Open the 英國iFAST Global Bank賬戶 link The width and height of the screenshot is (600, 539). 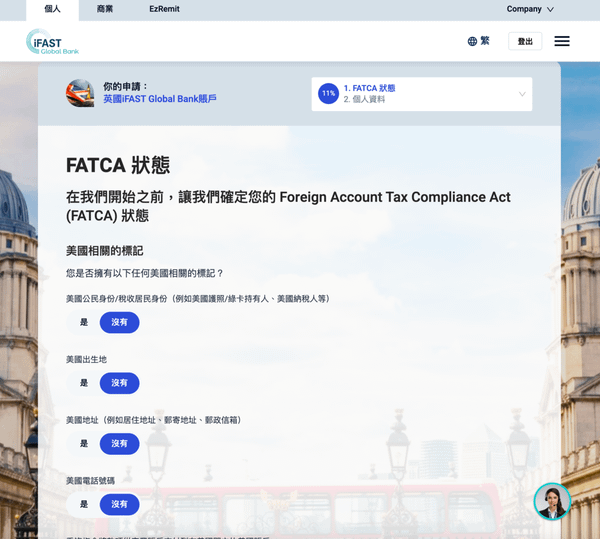pyautogui.click(x=160, y=99)
